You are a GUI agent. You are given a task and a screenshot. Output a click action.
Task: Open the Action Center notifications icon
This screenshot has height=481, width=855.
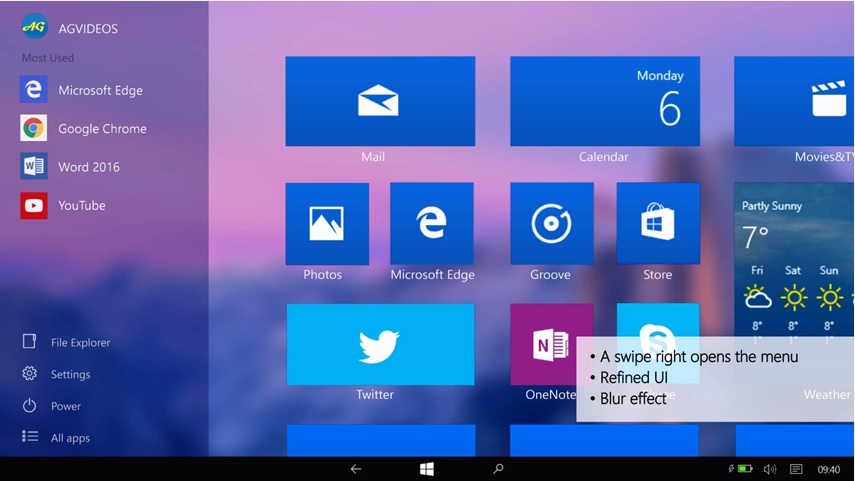pos(796,469)
